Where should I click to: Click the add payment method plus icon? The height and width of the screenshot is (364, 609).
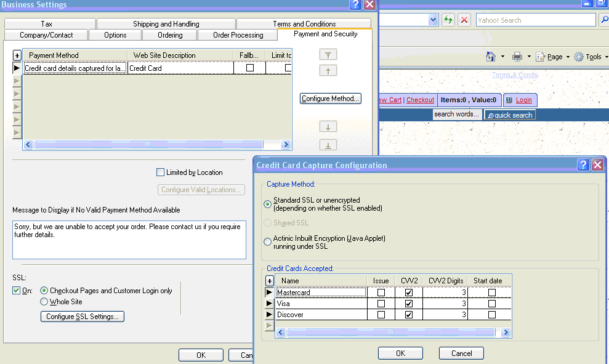point(17,55)
